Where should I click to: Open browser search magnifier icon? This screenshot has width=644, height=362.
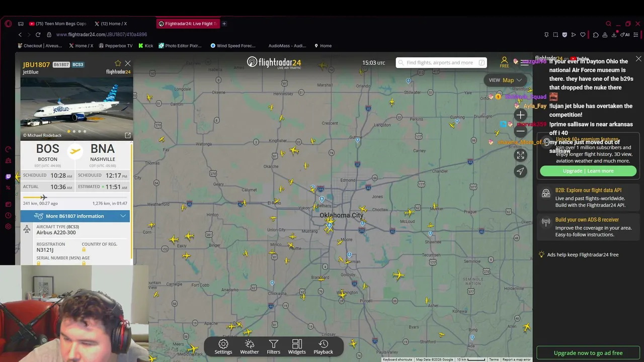coord(608,24)
